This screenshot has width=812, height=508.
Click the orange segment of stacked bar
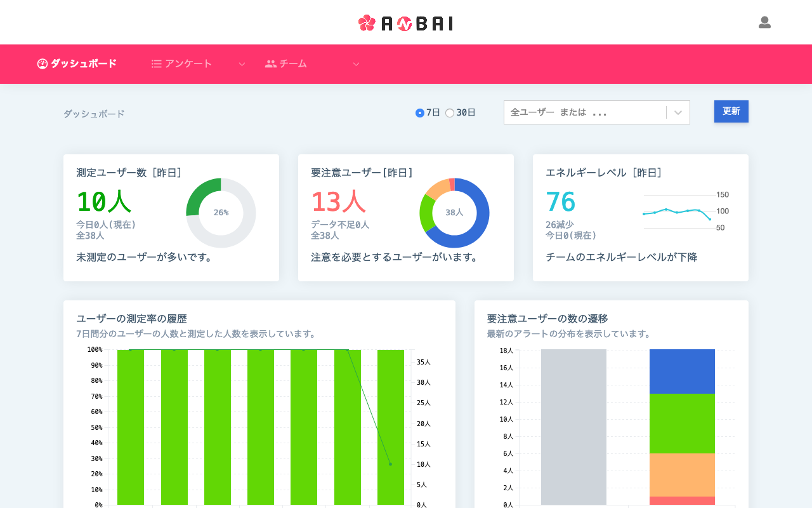(x=682, y=474)
